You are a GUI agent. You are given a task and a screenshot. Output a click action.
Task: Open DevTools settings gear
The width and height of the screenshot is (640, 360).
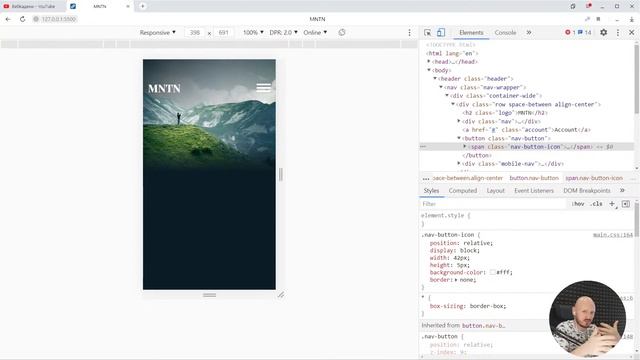[x=603, y=33]
